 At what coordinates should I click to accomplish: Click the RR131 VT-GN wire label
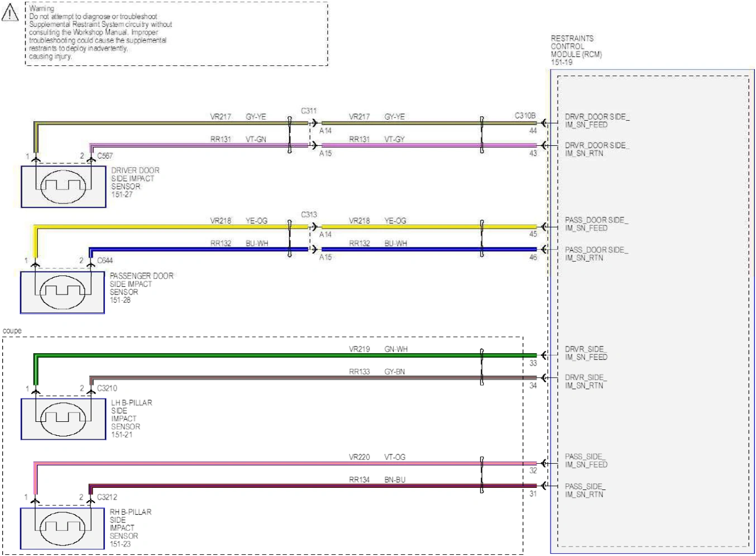pos(238,139)
